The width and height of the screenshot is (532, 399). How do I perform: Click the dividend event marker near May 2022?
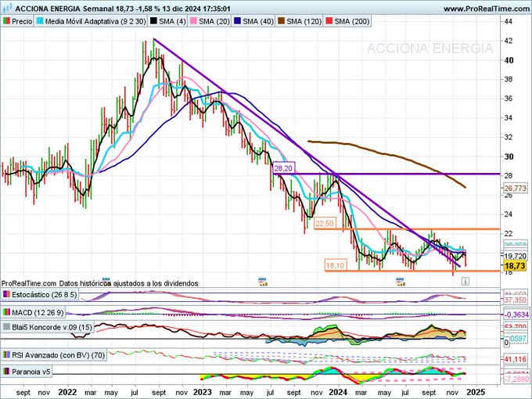point(106,281)
